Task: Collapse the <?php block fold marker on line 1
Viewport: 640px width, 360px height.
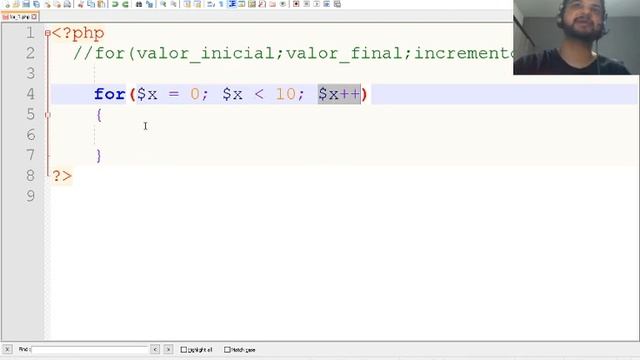Action: (48, 33)
